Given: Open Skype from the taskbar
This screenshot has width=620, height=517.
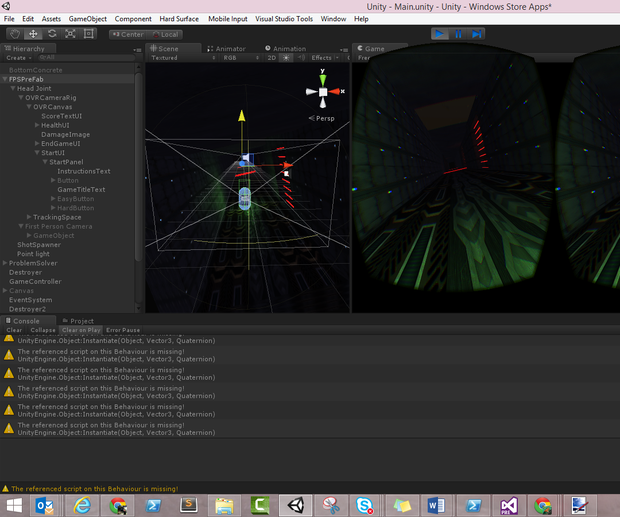Looking at the screenshot, I should pos(364,506).
